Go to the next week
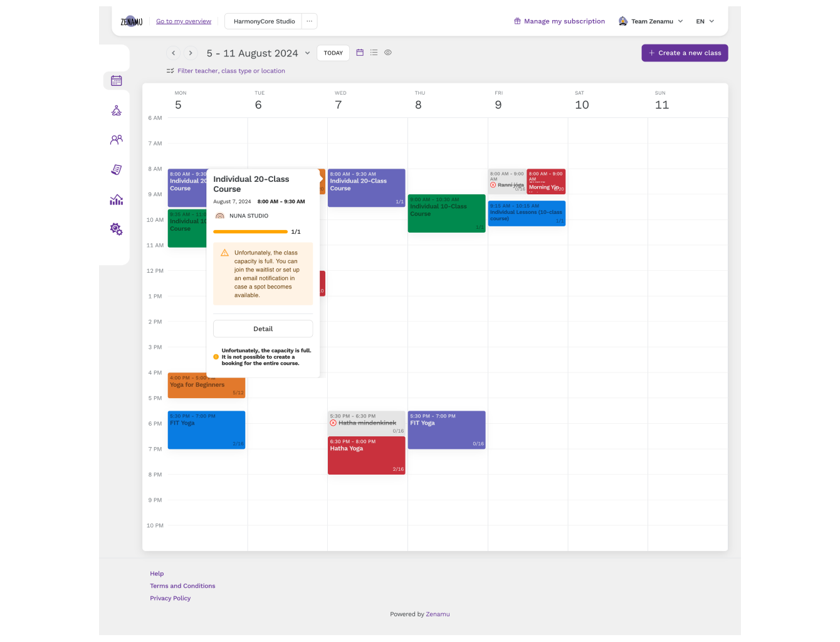Image resolution: width=840 pixels, height=642 pixels. pyautogui.click(x=191, y=53)
